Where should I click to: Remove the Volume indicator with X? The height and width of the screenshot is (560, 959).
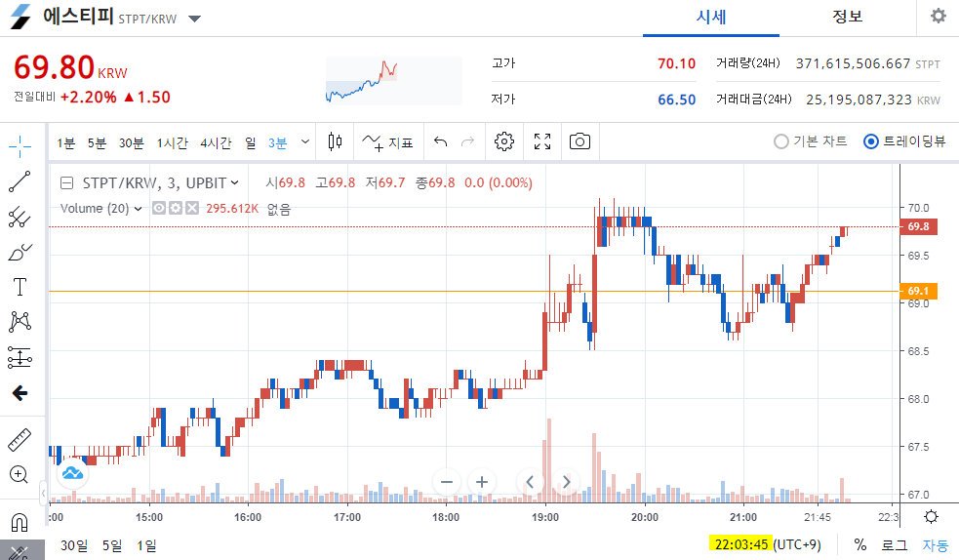[192, 209]
